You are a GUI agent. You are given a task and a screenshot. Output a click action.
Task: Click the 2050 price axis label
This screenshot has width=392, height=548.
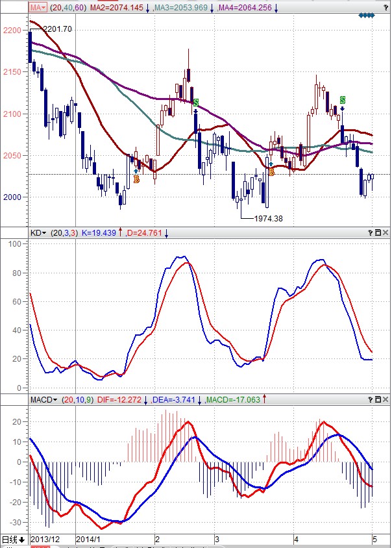(x=12, y=156)
